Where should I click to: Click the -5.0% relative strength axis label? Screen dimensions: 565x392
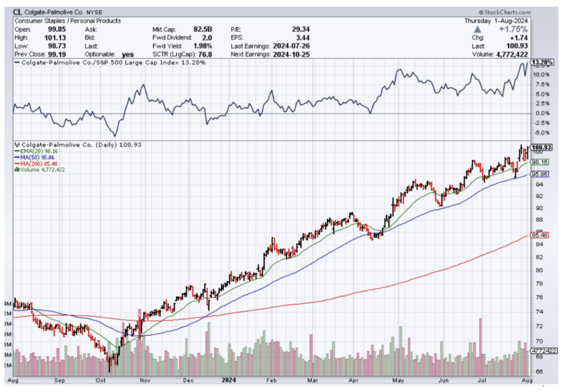542,132
